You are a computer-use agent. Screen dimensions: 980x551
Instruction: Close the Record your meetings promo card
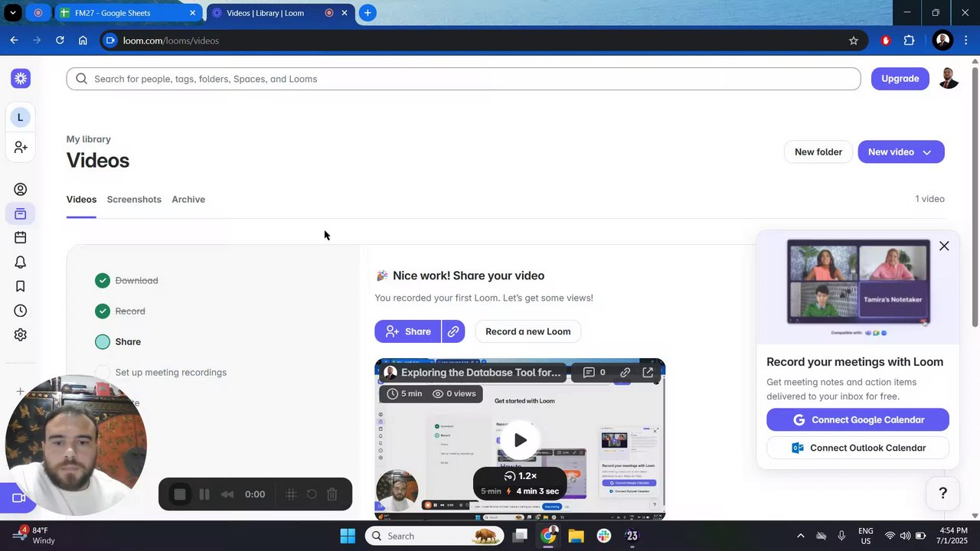point(944,246)
